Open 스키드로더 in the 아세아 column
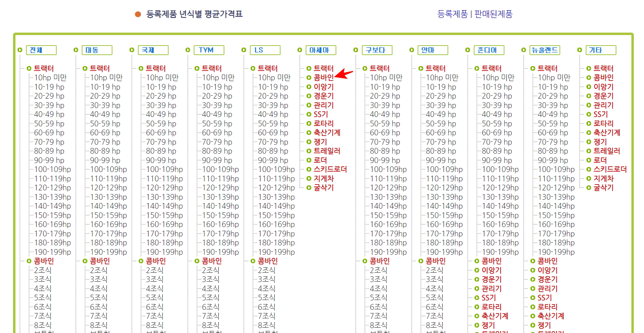644x333 pixels. [x=330, y=169]
